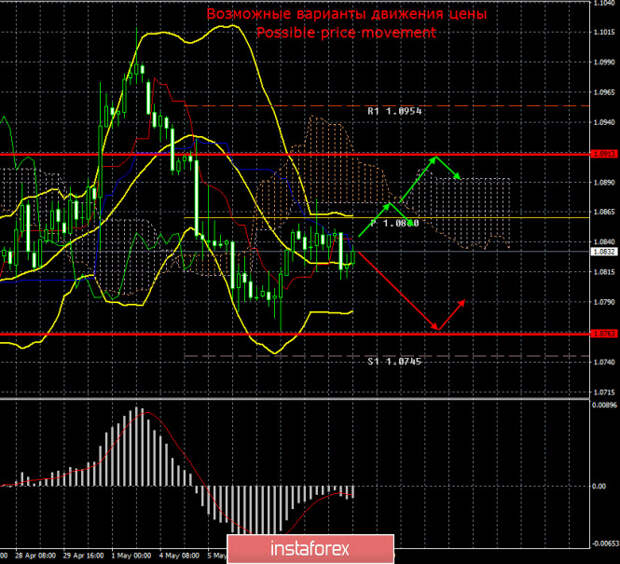Click the 1.0840 price axis label
This screenshot has width=620, height=564.
pyautogui.click(x=604, y=242)
